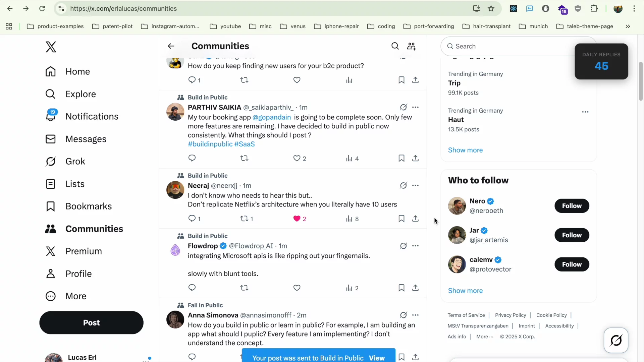Like Anna Simonova's post

click(x=297, y=357)
